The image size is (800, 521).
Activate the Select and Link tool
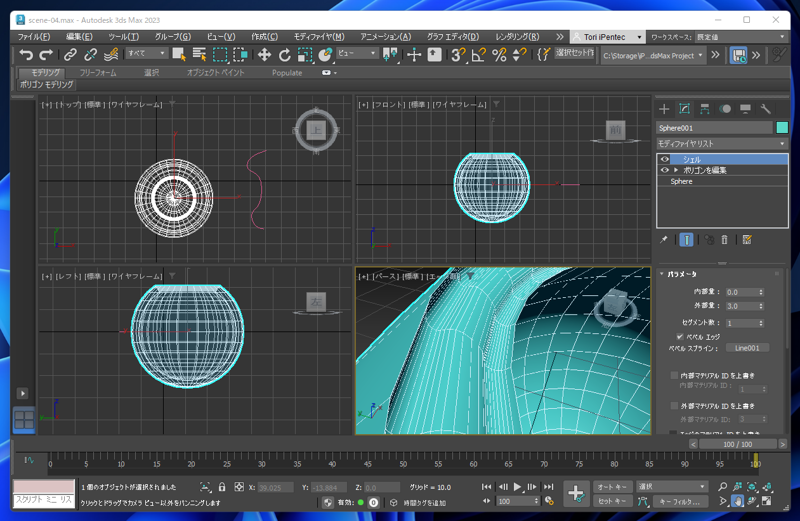point(70,54)
